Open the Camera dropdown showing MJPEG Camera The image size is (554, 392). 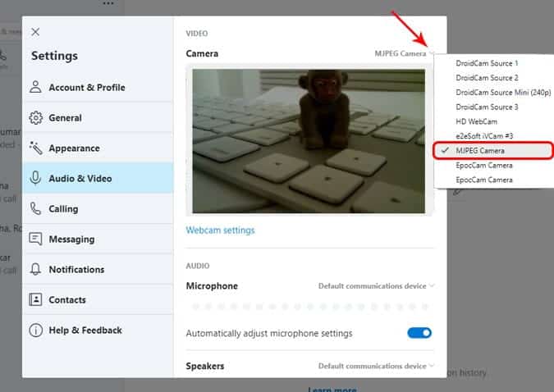[404, 53]
